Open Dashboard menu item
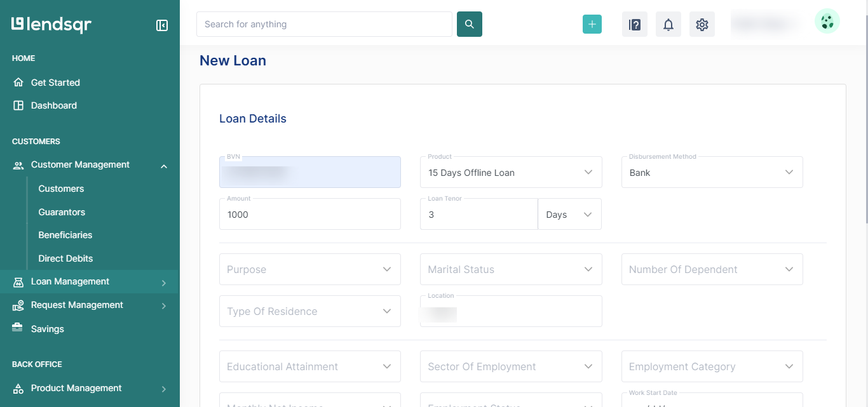 pos(54,105)
